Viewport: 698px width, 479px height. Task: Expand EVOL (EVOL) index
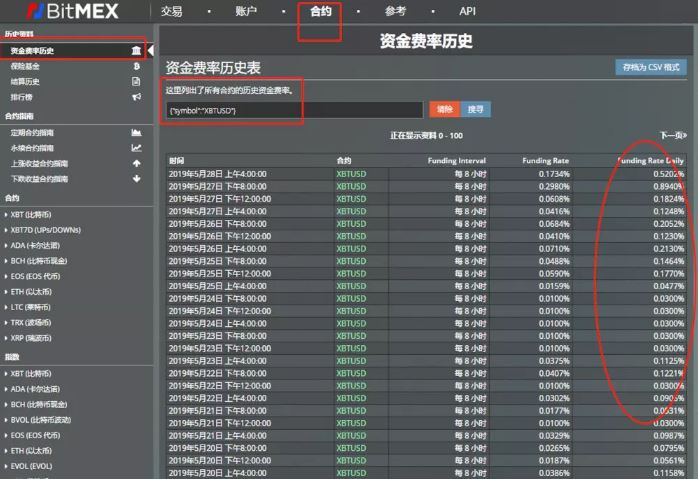(31, 466)
